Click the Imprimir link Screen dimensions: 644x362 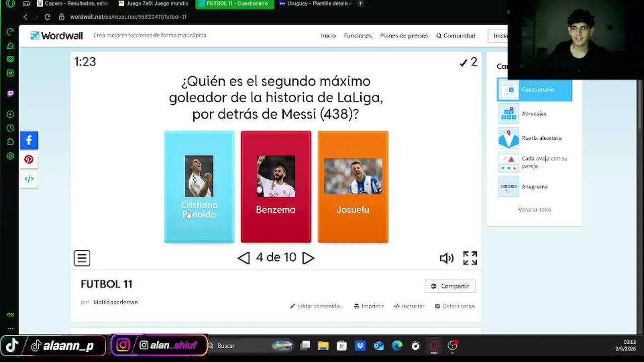tap(369, 306)
